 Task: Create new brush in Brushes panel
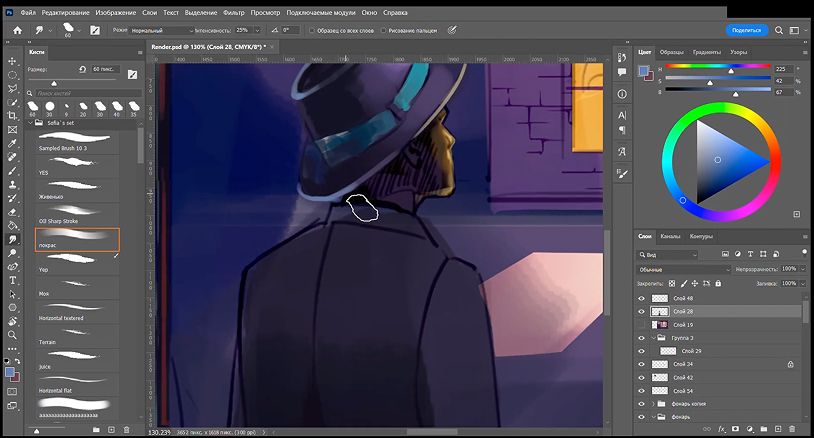[111, 430]
